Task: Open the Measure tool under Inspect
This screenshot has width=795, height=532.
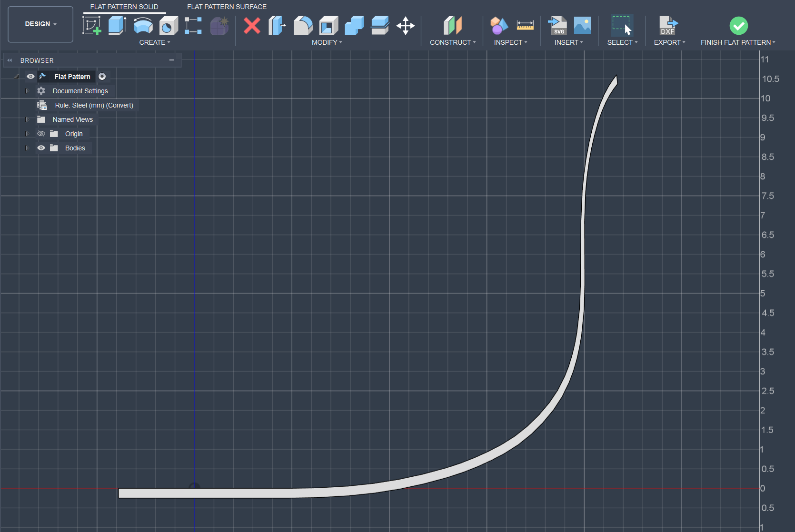Action: (x=526, y=26)
